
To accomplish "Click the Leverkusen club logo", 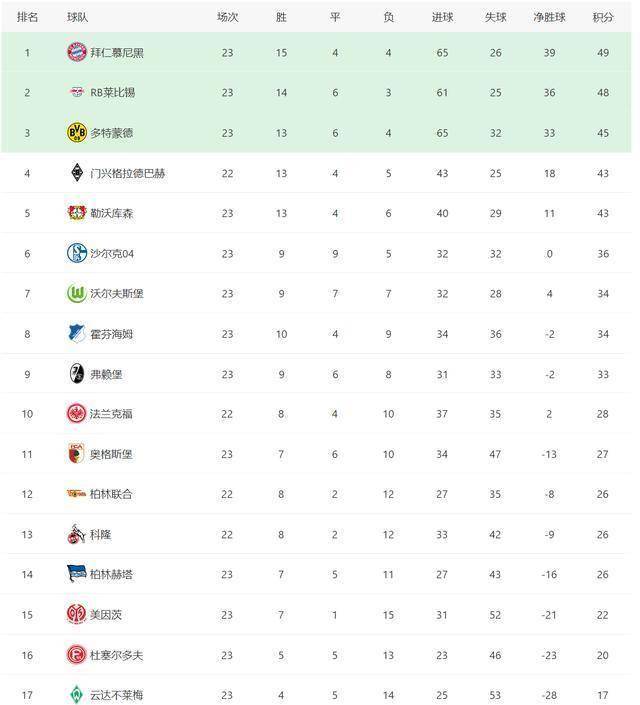I will (77, 213).
